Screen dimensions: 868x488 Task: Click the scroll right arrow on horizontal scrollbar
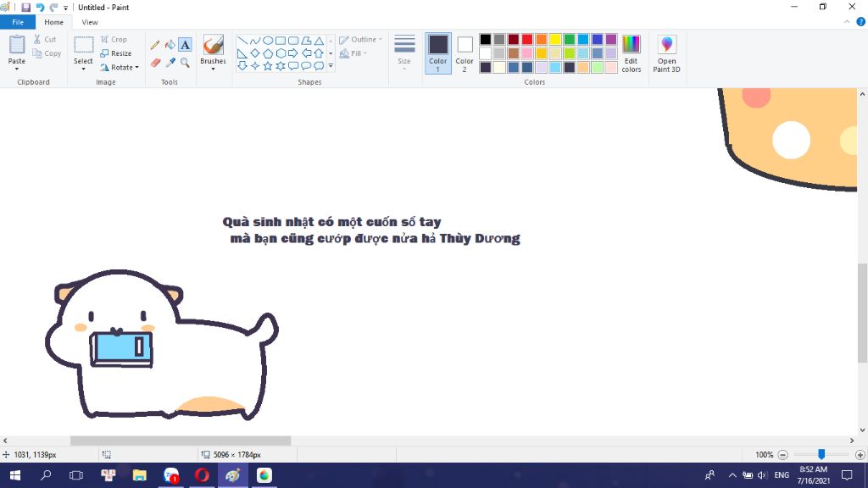click(852, 441)
